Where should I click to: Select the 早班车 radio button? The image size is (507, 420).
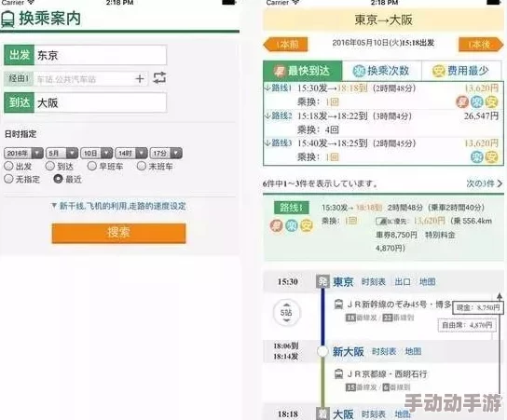(x=92, y=166)
